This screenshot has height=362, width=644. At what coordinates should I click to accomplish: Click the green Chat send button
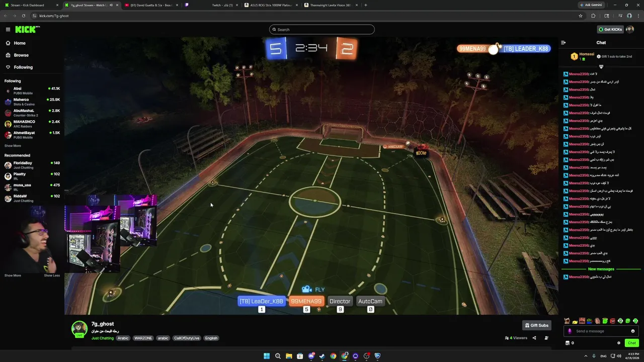tap(632, 343)
